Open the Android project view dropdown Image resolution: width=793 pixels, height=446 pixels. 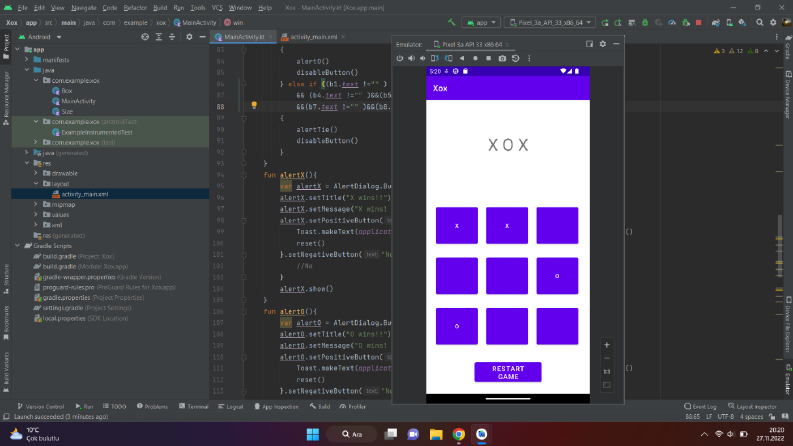(x=40, y=37)
